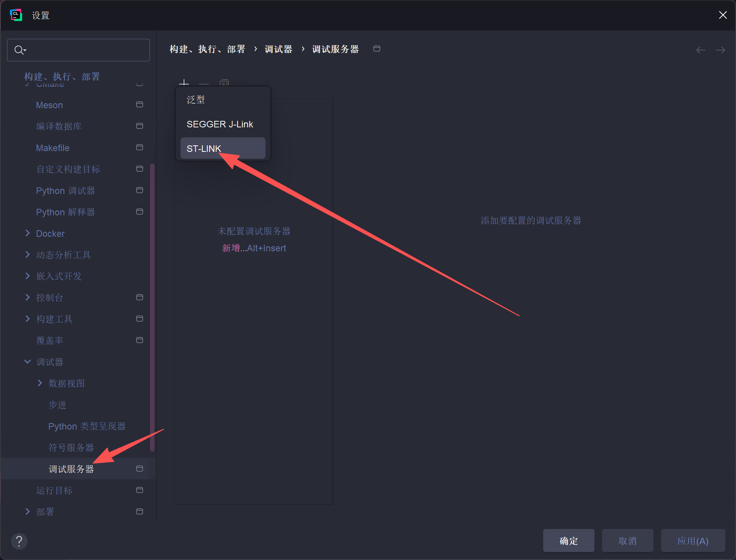Click the 应用(A) button

click(693, 541)
